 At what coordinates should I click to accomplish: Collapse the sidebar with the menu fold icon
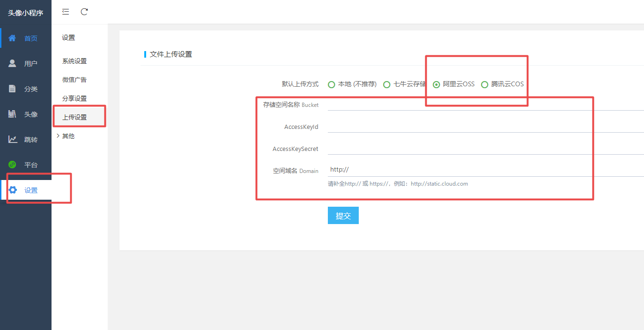[x=66, y=12]
